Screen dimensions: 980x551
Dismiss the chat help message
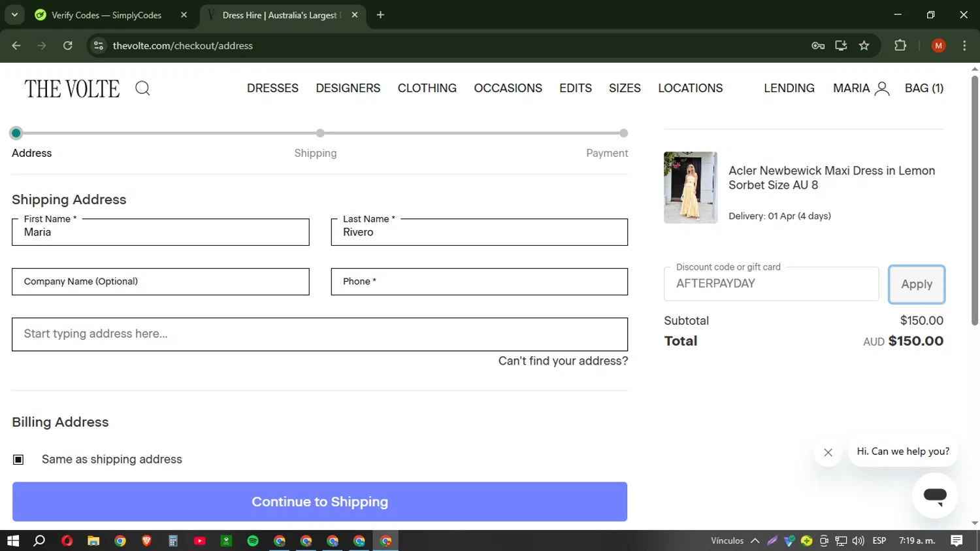coord(828,452)
